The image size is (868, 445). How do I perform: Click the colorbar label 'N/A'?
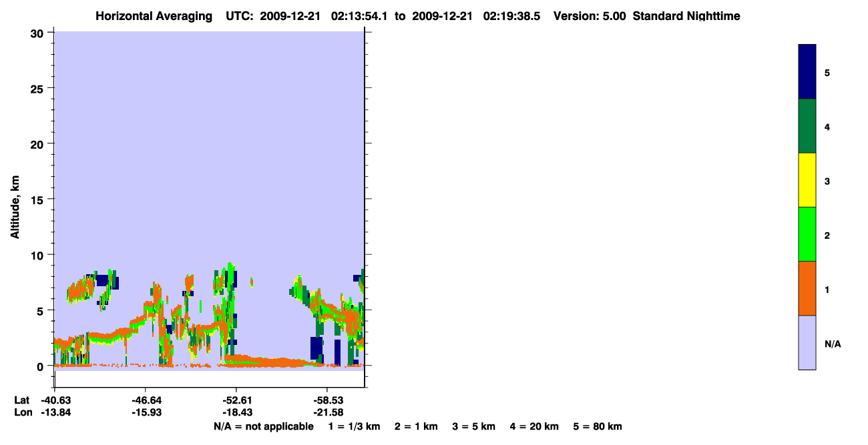pyautogui.click(x=833, y=344)
